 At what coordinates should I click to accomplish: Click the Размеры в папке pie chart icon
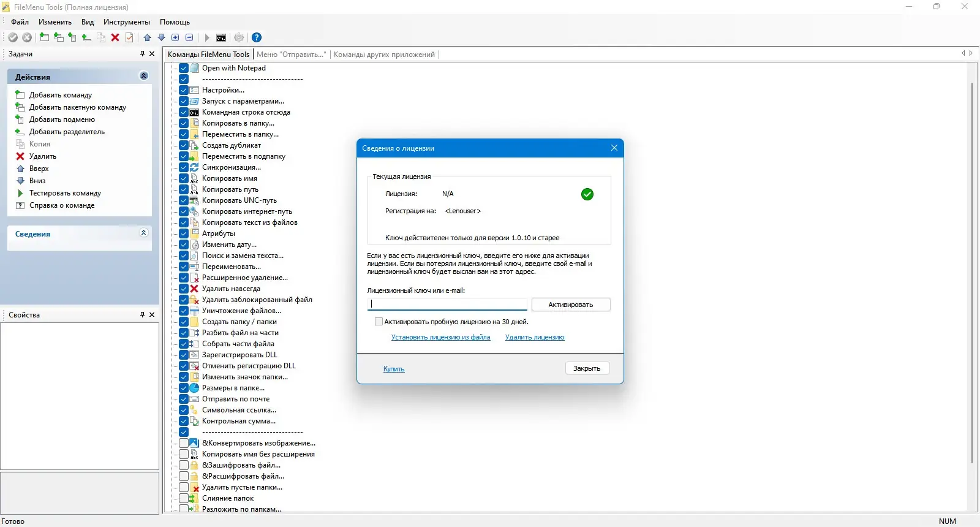point(194,388)
